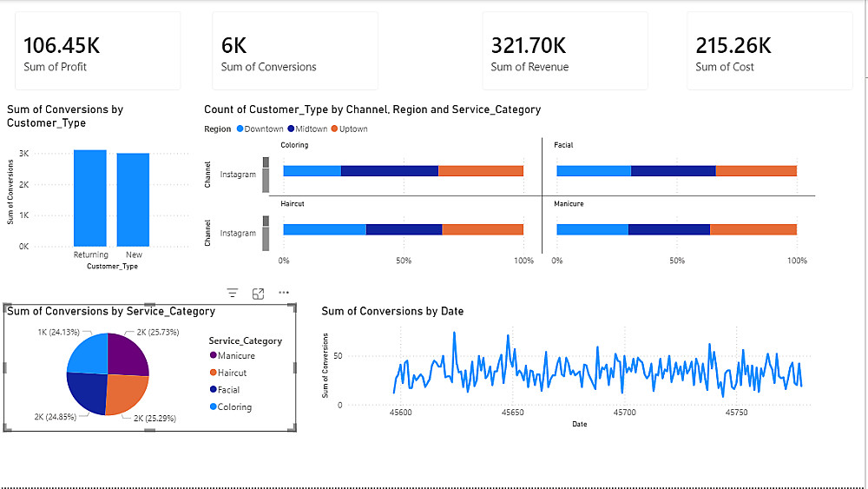This screenshot has width=868, height=489.
Task: Click the Count of Customer_Type chart title
Action: tap(372, 109)
